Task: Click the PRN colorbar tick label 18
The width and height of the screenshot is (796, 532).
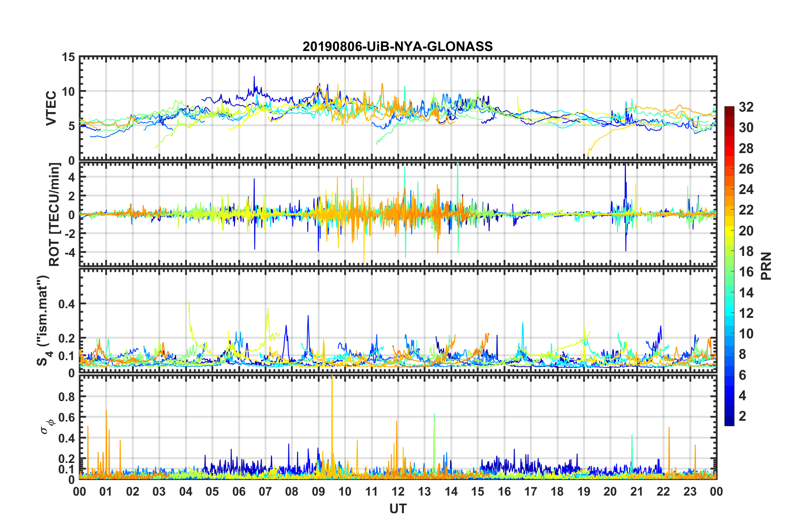Action: (x=746, y=251)
